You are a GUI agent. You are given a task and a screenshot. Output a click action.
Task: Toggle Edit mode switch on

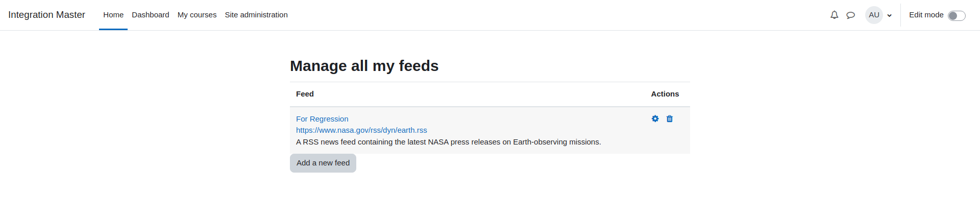point(957,15)
